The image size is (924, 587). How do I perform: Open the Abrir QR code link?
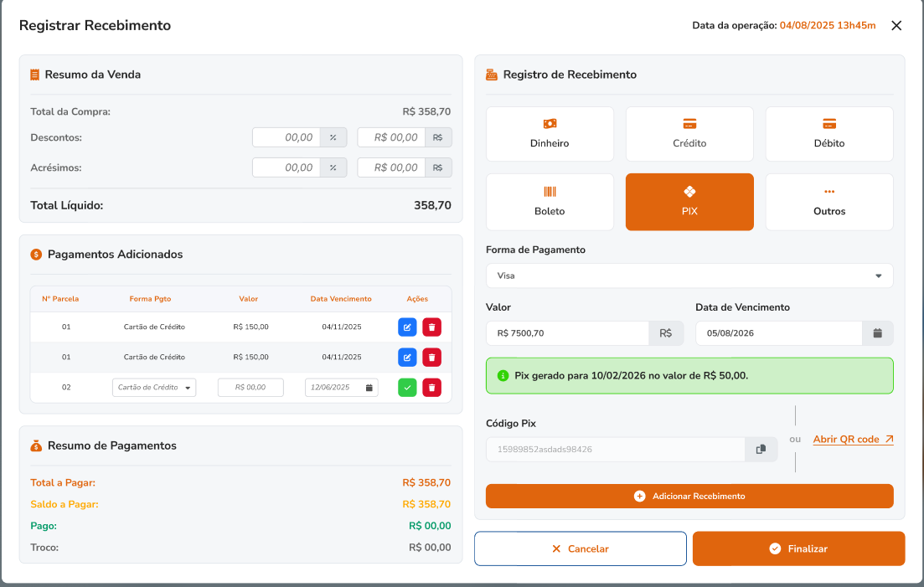pos(853,440)
